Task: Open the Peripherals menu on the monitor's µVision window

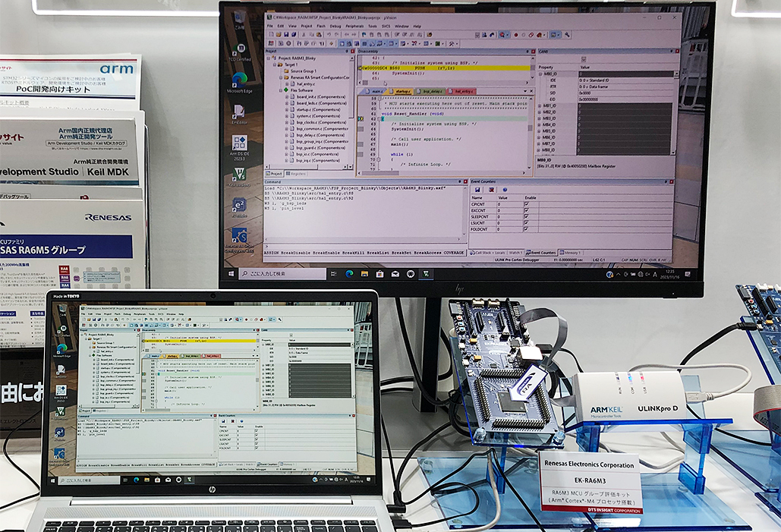Action: (354, 27)
